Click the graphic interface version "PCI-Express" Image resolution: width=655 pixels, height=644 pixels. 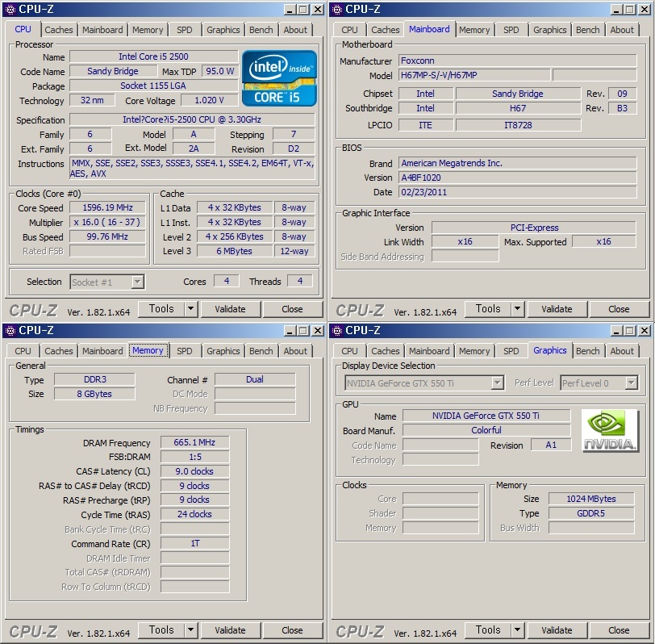click(x=534, y=228)
